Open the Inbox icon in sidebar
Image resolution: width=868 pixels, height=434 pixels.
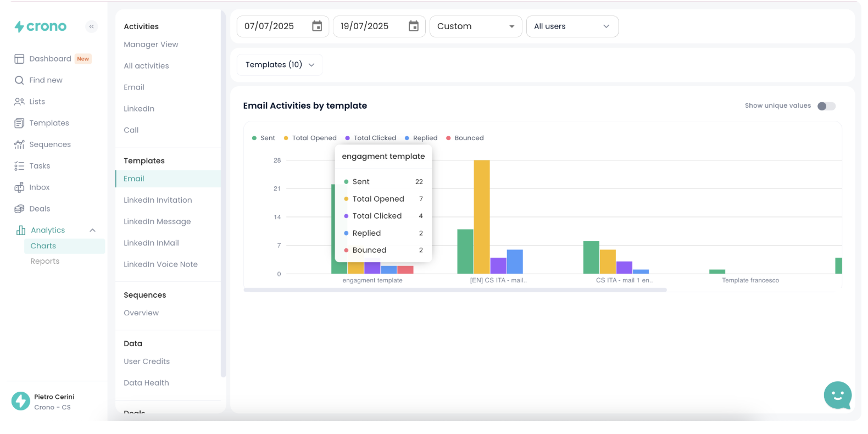pyautogui.click(x=19, y=187)
